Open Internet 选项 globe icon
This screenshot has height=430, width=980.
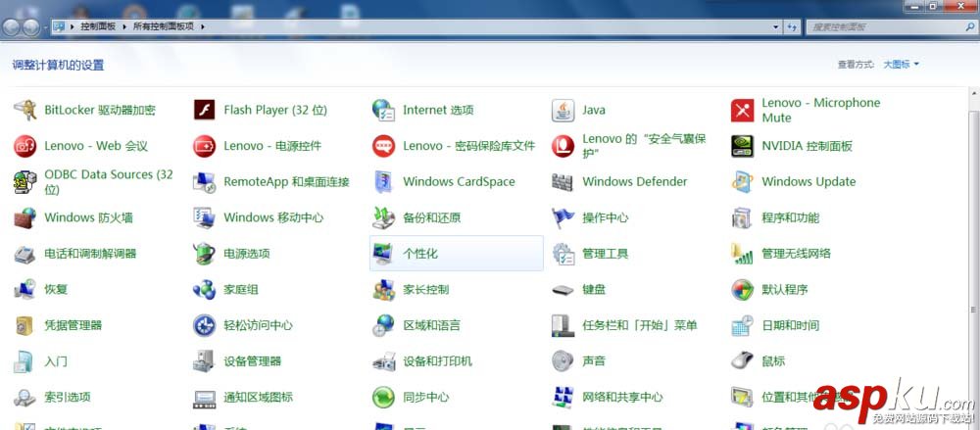pyautogui.click(x=383, y=111)
